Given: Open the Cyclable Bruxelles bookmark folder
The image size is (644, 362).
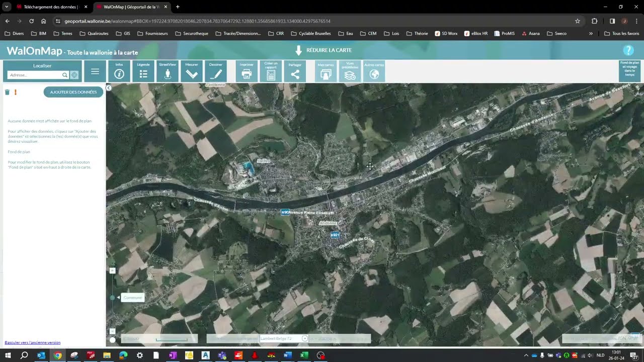Looking at the screenshot, I should [310, 34].
